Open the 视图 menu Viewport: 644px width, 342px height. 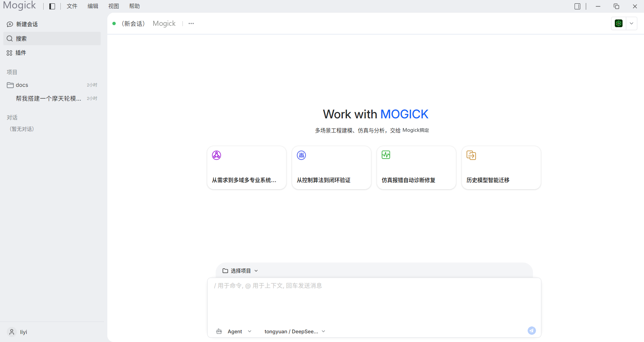114,6
